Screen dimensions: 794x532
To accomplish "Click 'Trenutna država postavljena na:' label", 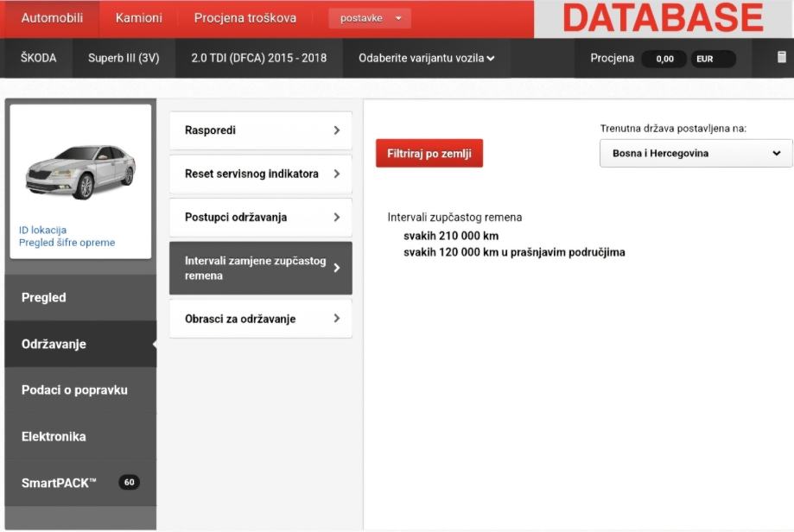I will (673, 129).
